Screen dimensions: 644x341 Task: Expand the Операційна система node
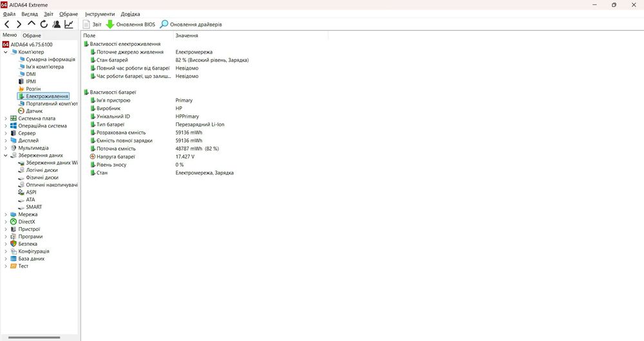tap(6, 126)
